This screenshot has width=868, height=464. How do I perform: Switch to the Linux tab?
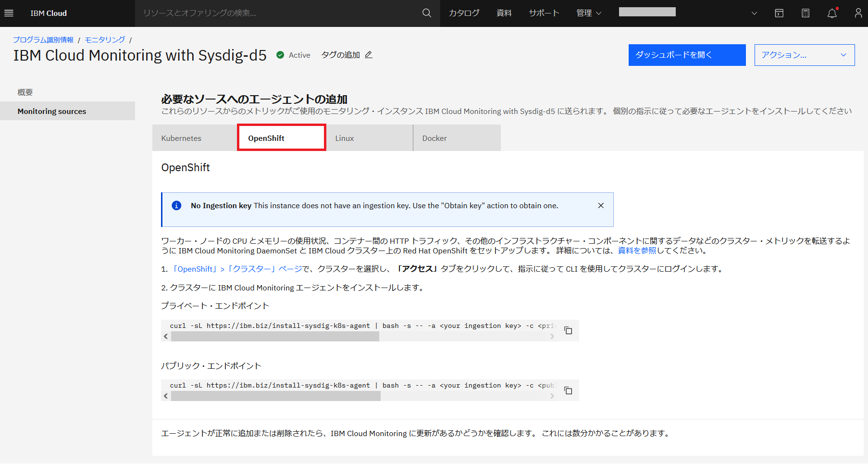pyautogui.click(x=369, y=138)
